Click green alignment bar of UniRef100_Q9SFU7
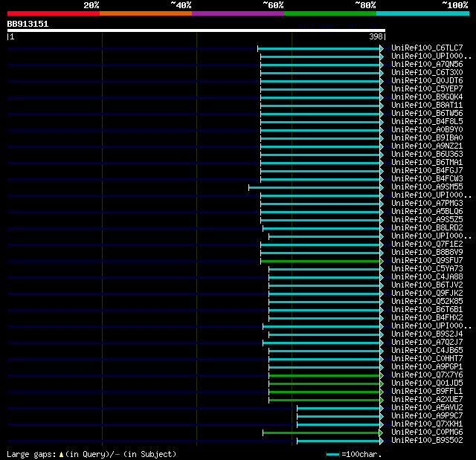This screenshot has height=460, width=476. [322, 261]
